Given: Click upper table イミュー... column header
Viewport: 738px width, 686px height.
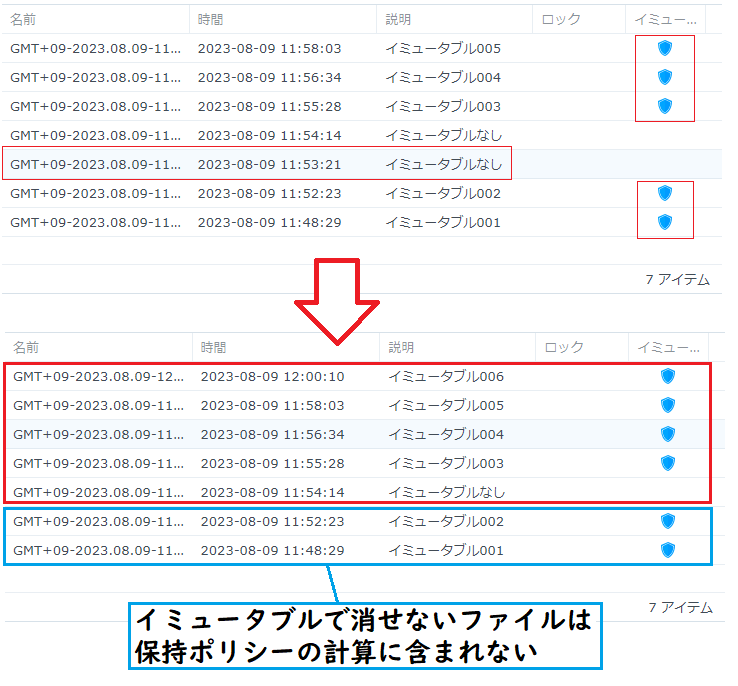Looking at the screenshot, I should [666, 19].
